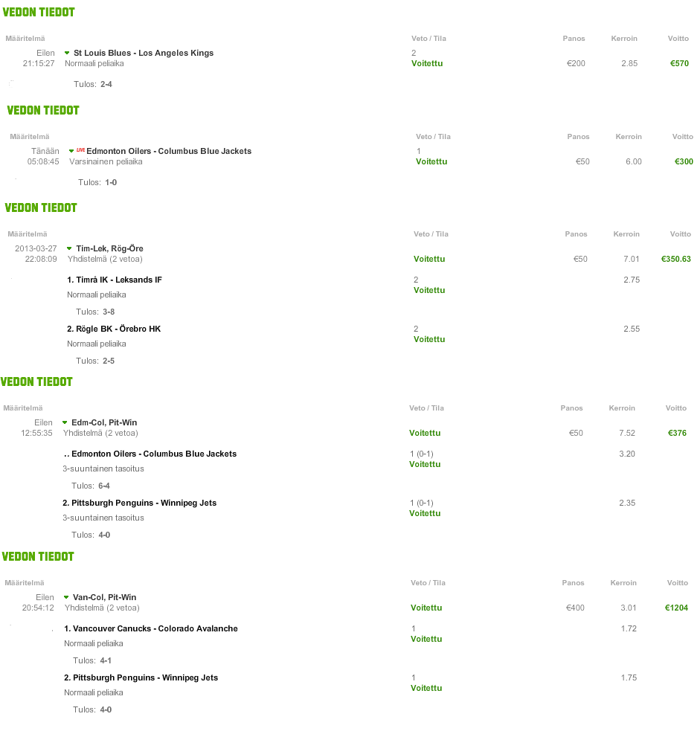Open St Louis Blues - Los Angeles Kings match

[144, 53]
